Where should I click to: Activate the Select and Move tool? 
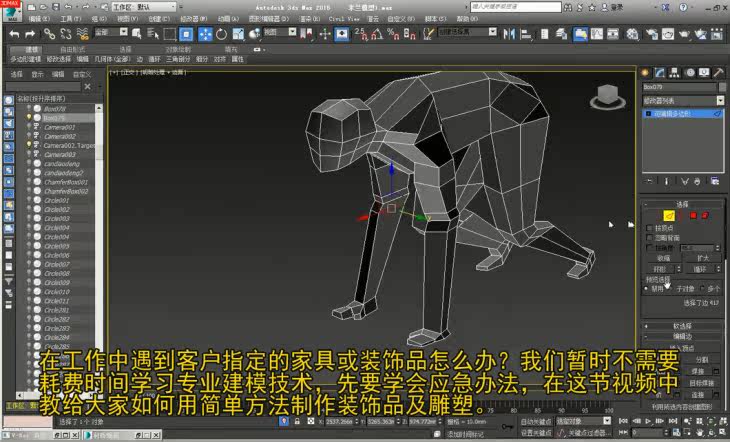[x=205, y=34]
